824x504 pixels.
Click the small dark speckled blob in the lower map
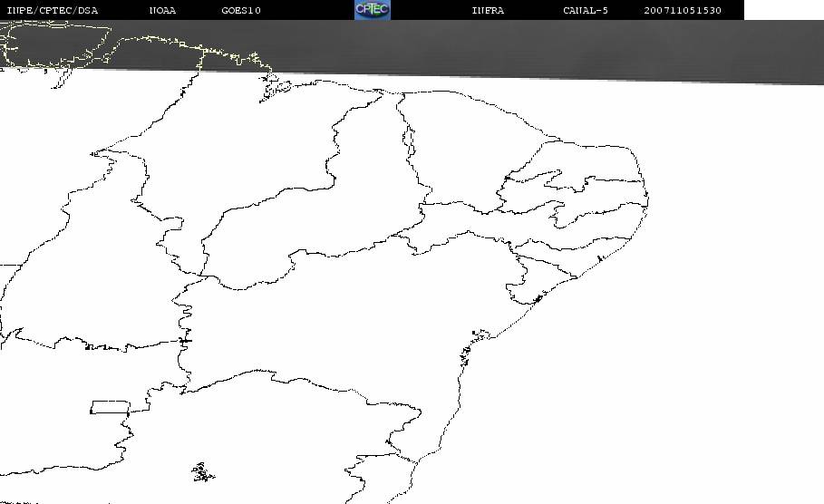point(203,471)
